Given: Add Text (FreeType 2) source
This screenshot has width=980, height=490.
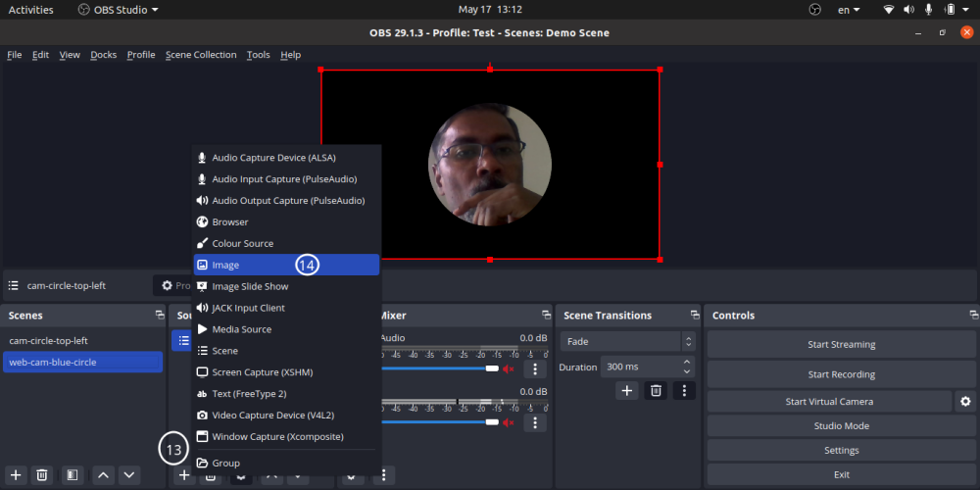Looking at the screenshot, I should [286, 394].
